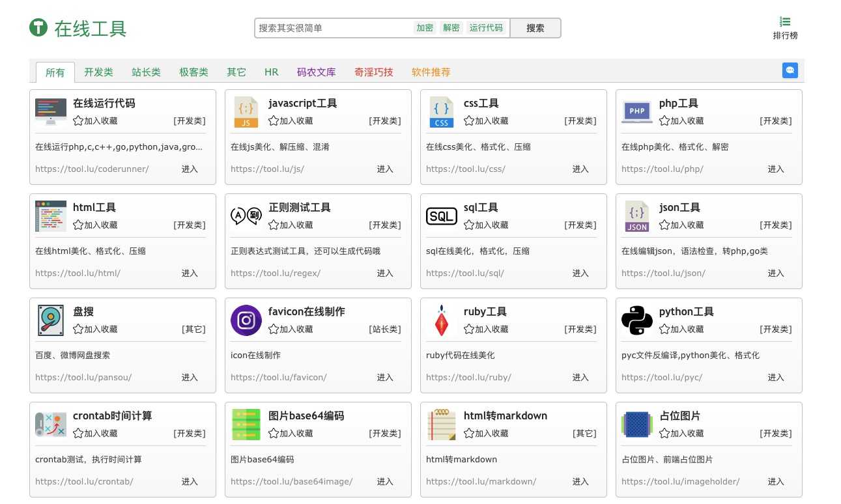The height and width of the screenshot is (504, 841).
Task: Click the json工具 JSON file icon
Action: pos(636,216)
